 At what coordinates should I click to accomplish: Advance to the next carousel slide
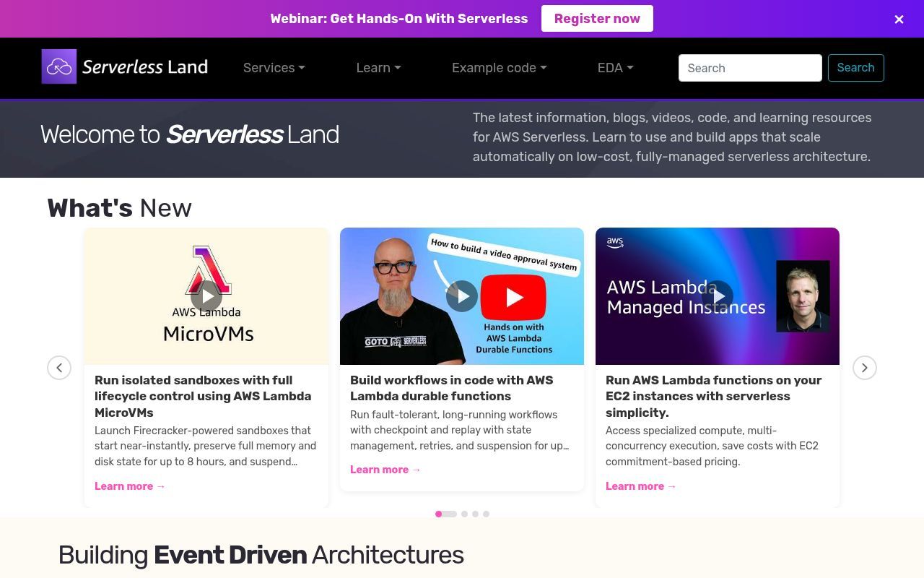[865, 368]
